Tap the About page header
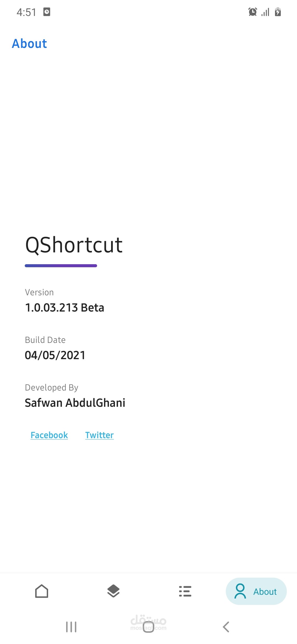Viewport: 297px width, 644px height. [29, 43]
